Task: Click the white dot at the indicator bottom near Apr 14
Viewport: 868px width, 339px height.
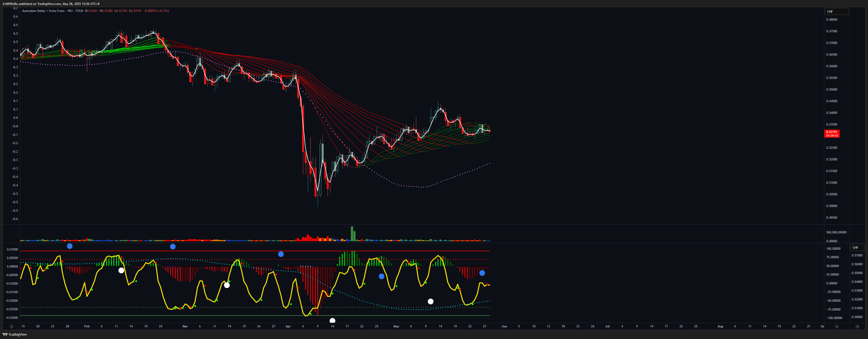Action: click(332, 320)
